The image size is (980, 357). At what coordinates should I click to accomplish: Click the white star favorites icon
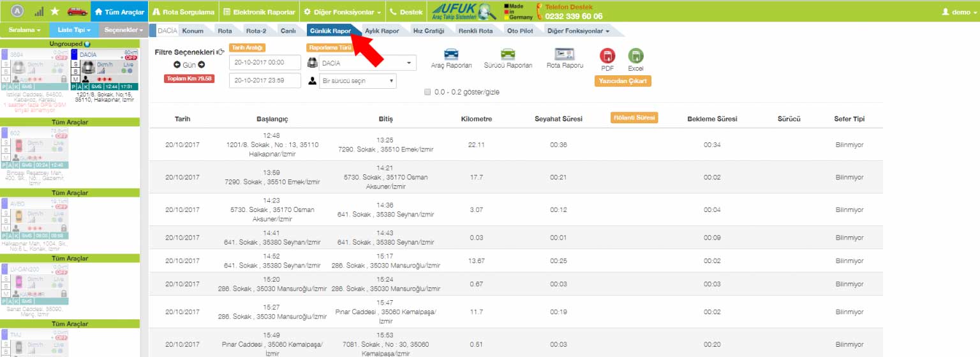click(x=56, y=11)
